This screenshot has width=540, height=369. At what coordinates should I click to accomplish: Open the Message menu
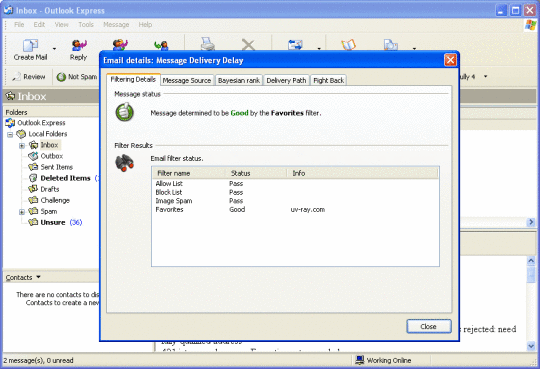116,24
